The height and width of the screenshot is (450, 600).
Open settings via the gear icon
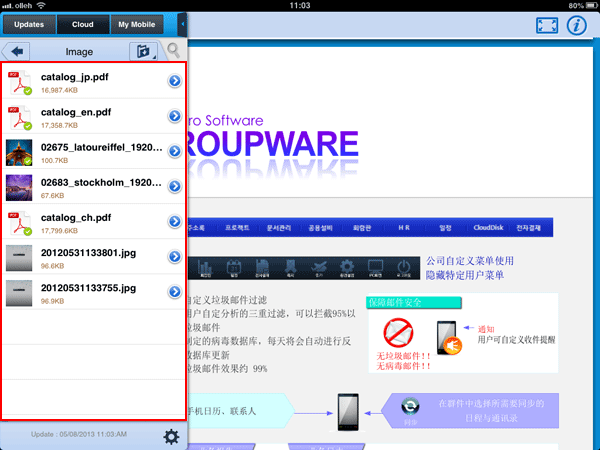pos(171,436)
